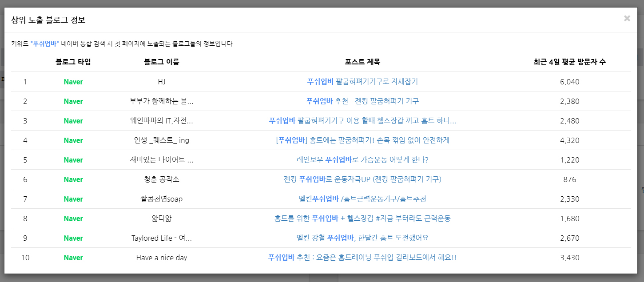Click blog name '청춘 공작소'

pos(162,179)
